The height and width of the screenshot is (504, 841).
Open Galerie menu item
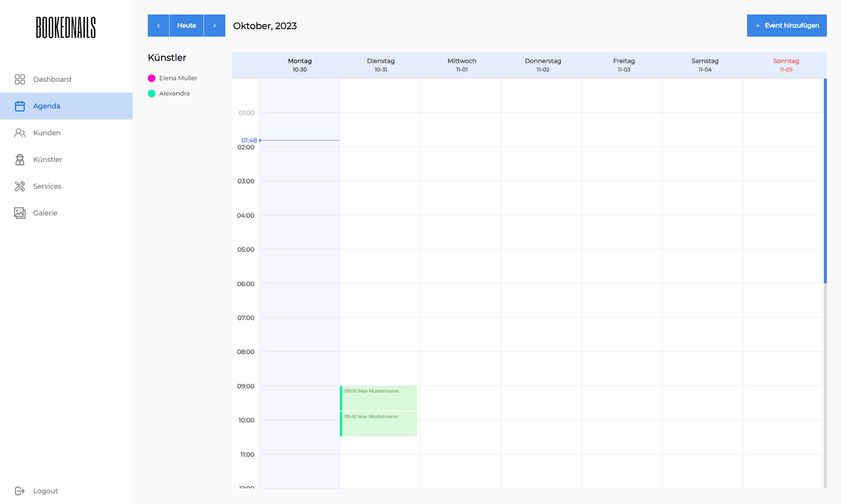[x=66, y=213]
